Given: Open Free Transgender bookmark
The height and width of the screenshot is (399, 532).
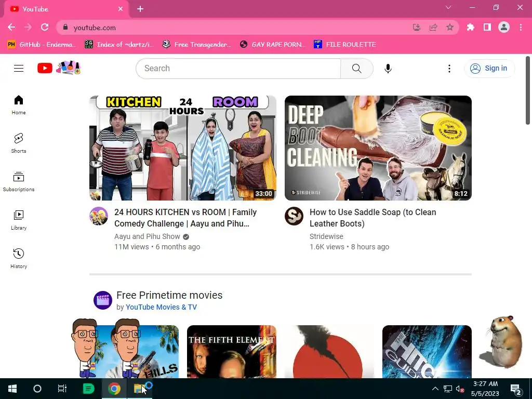Looking at the screenshot, I should tap(197, 45).
